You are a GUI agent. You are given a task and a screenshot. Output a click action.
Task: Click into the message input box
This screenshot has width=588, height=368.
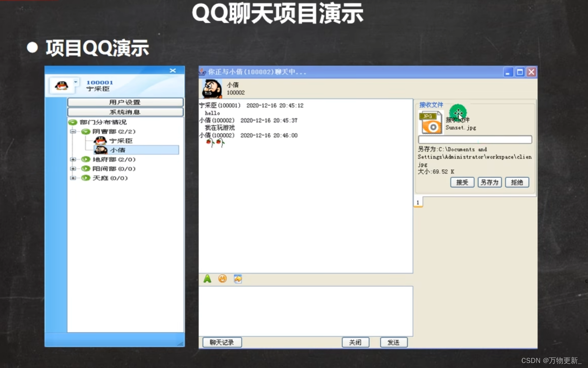(306, 311)
